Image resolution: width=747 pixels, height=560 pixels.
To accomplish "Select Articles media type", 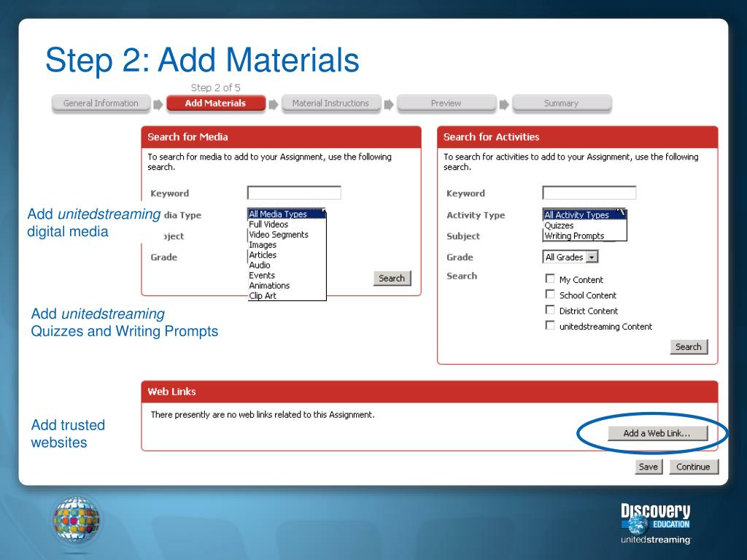I will pos(287,254).
